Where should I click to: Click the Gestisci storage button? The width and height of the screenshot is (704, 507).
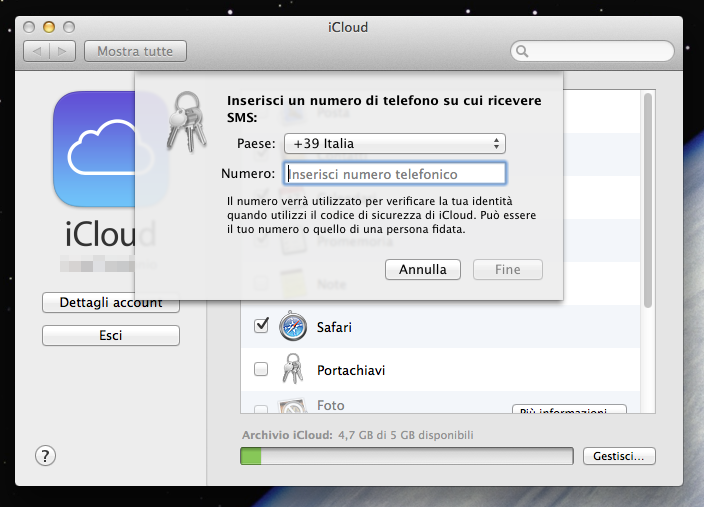point(619,456)
